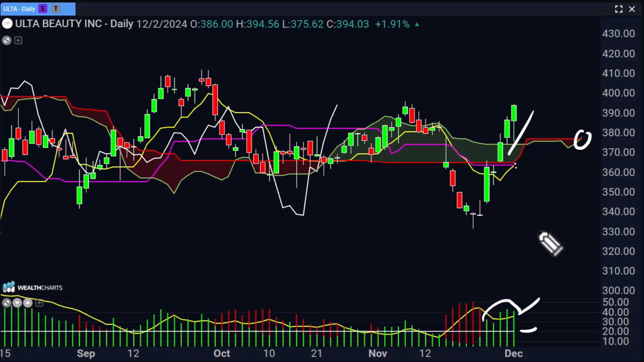Click the ULTA BEAUTY INC - Daily title
Image resolution: width=644 pixels, height=362 pixels.
click(x=74, y=24)
